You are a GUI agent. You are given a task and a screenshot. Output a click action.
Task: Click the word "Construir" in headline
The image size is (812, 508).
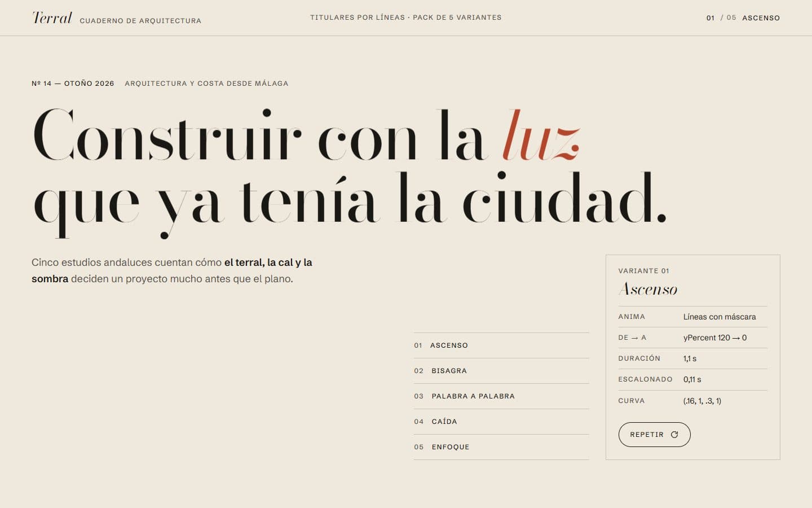pos(167,135)
